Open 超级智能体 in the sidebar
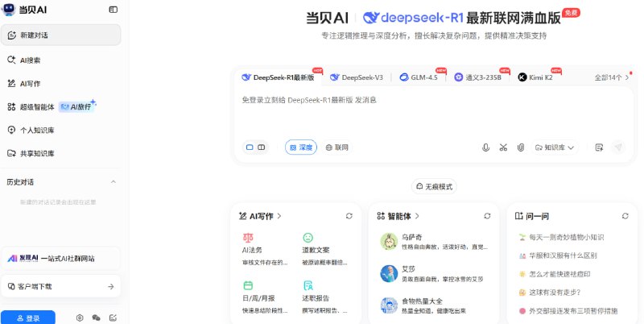644x324 pixels. [31, 107]
